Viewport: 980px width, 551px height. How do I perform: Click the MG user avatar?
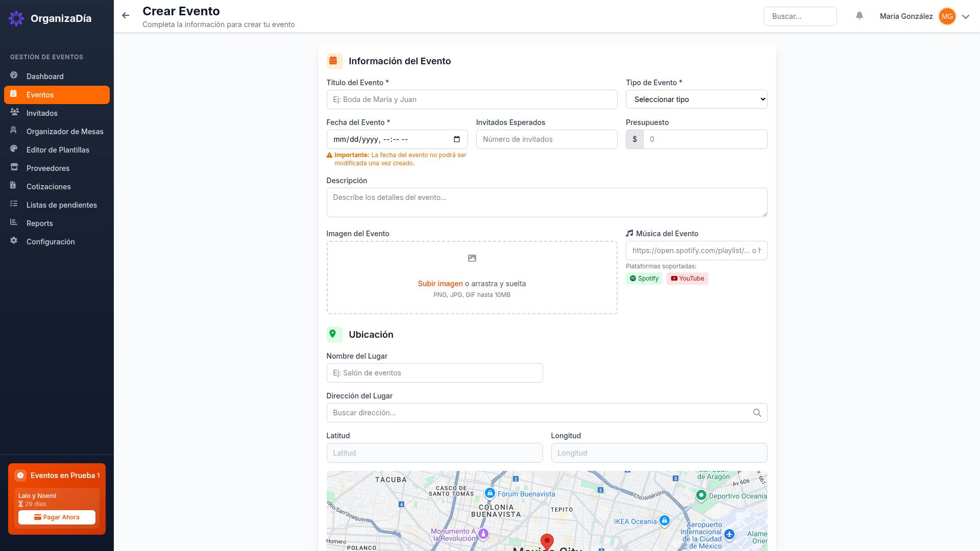947,16
